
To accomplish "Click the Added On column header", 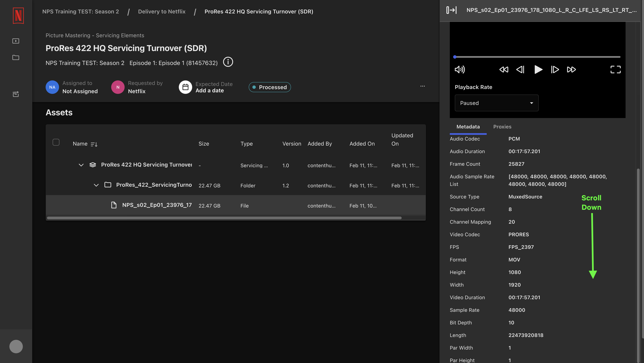I will click(362, 144).
